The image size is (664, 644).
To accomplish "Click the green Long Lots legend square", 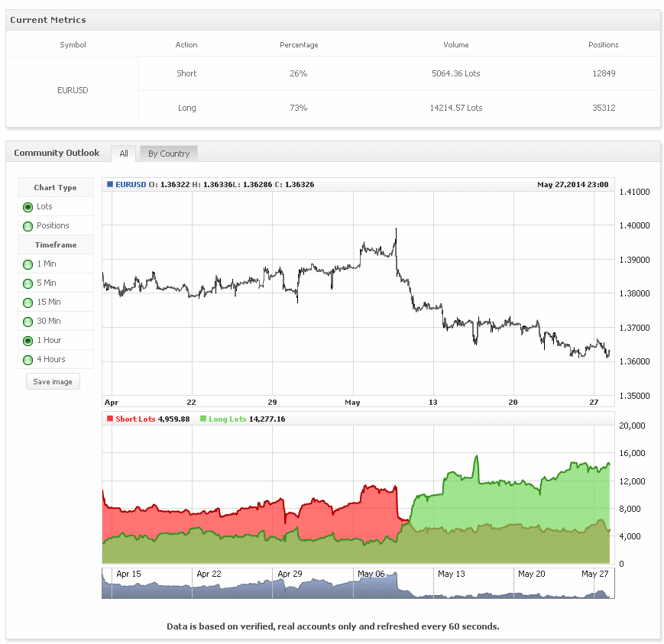I will tap(203, 419).
